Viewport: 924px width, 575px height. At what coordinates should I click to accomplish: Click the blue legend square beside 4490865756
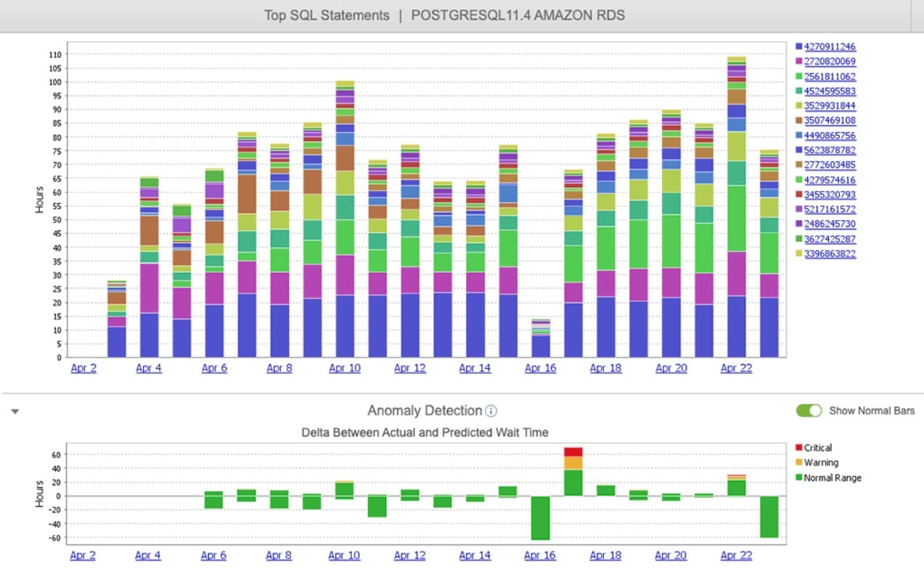[799, 135]
